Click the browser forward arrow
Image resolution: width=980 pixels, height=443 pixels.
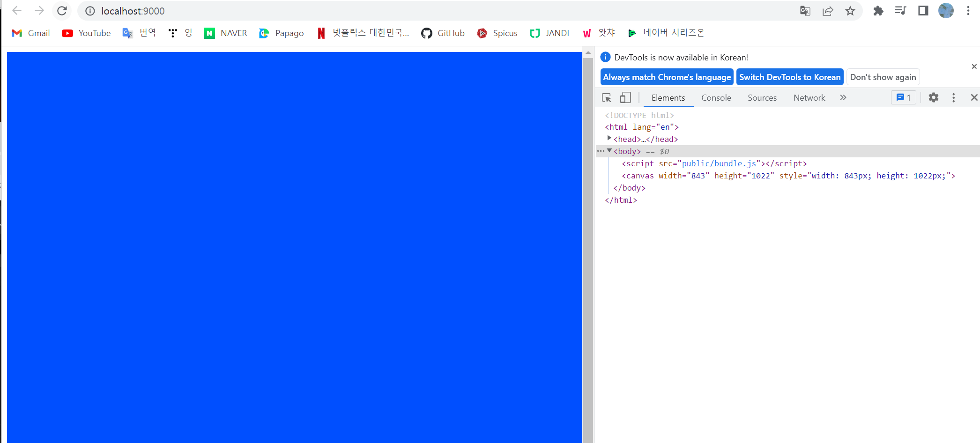pyautogui.click(x=39, y=11)
